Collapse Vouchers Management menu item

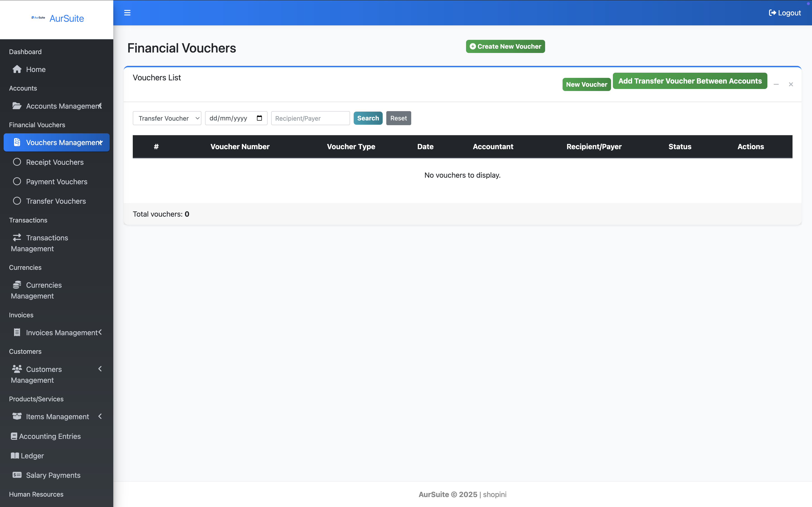click(56, 143)
